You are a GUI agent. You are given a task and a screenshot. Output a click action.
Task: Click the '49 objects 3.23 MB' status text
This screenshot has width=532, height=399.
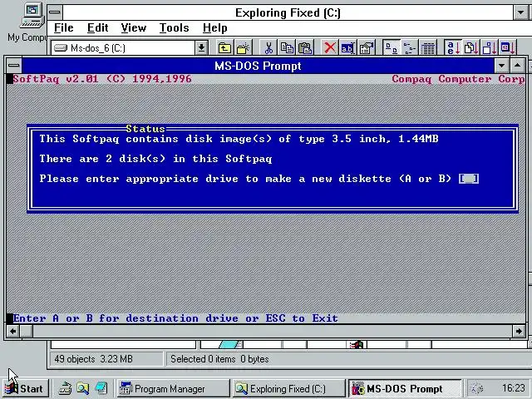(93, 359)
